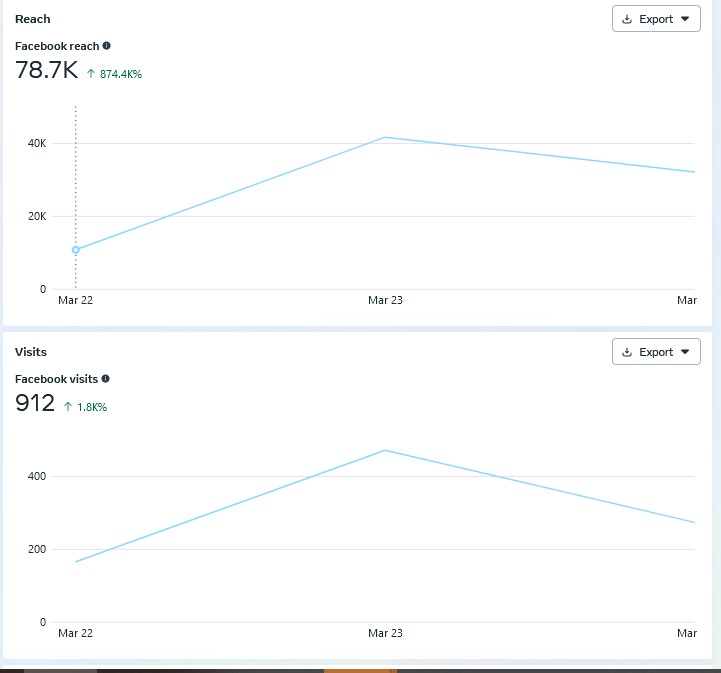Expand the Visits Export dropdown arrow
Viewport: 721px width, 673px height.
coord(685,352)
